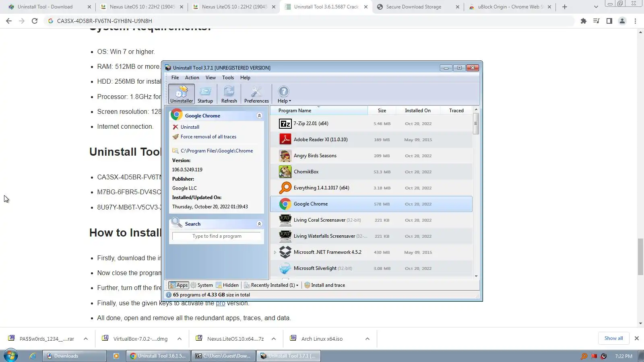
Task: Open Chrome three-dot menu
Action: (x=636, y=21)
